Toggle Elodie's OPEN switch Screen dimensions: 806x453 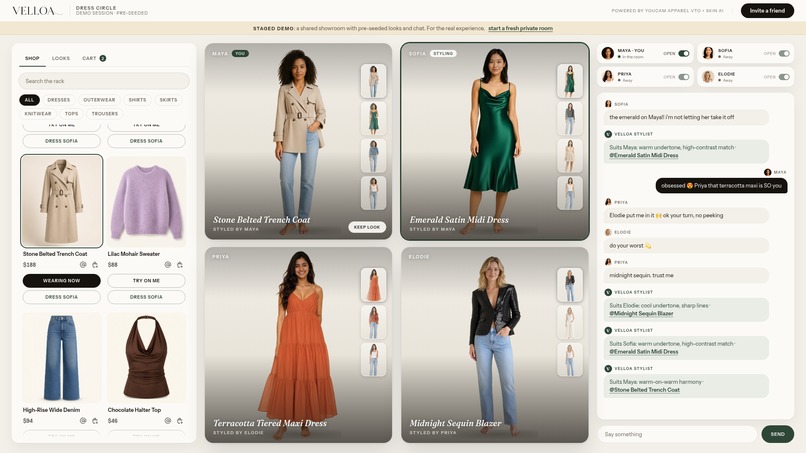click(x=784, y=77)
